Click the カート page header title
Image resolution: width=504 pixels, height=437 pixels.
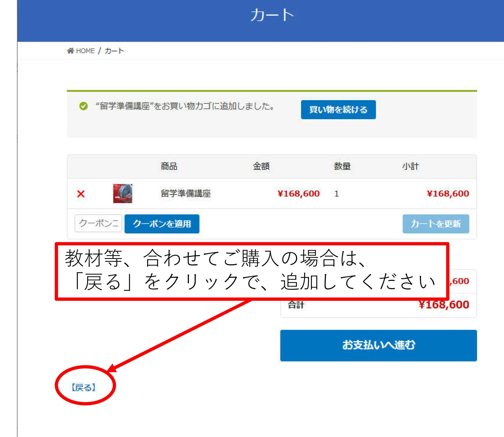[272, 15]
